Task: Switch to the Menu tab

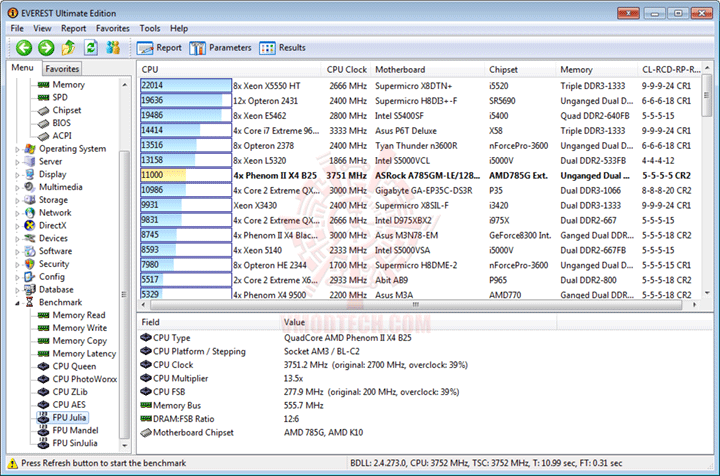Action: [22, 68]
